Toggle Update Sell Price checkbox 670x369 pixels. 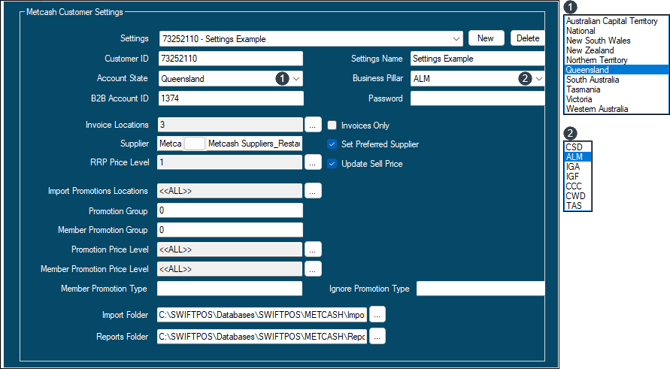click(332, 164)
